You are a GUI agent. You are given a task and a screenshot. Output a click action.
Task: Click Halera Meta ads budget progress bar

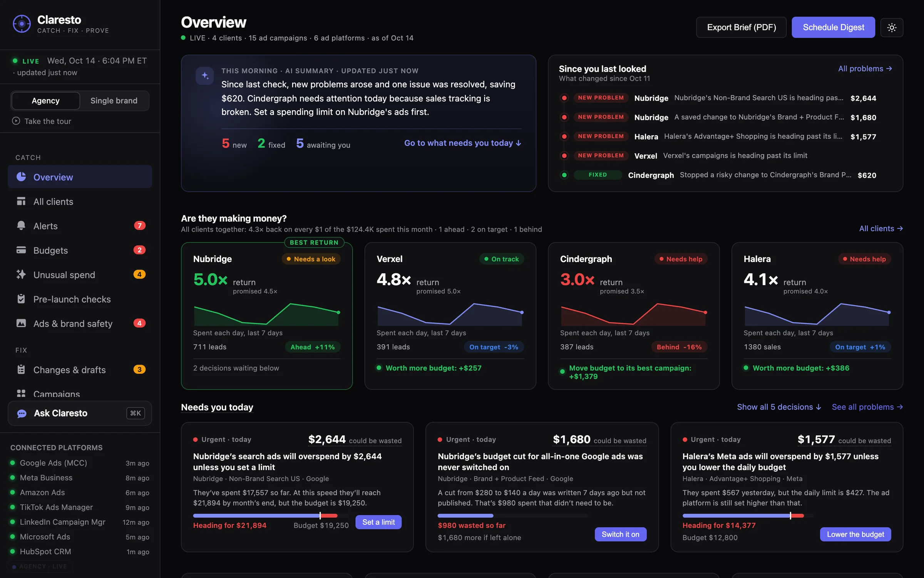point(748,516)
